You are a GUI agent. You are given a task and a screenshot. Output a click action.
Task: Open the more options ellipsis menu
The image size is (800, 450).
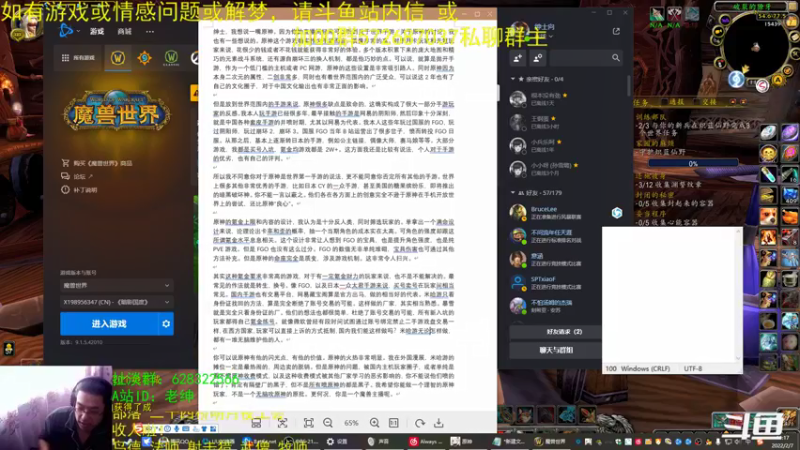[x=149, y=32]
